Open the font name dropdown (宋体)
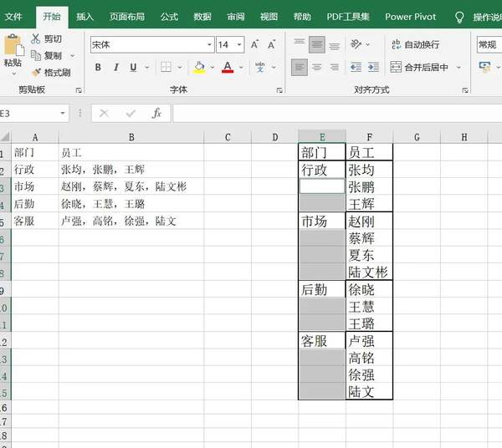Screen dimensions: 502x448 [x=209, y=44]
